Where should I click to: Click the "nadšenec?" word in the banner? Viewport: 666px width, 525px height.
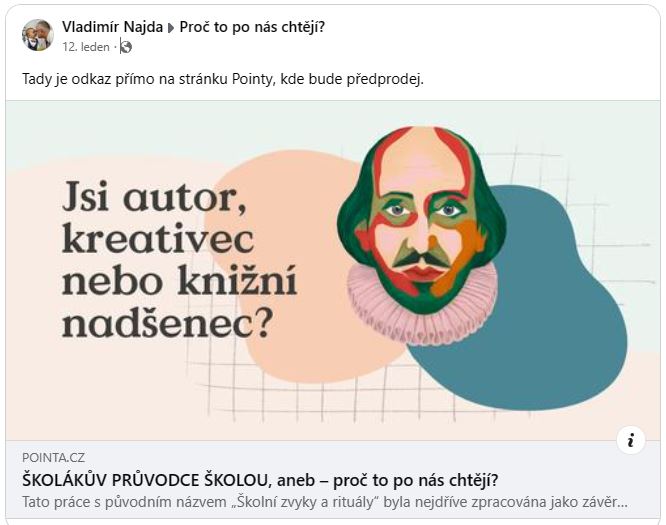166,325
